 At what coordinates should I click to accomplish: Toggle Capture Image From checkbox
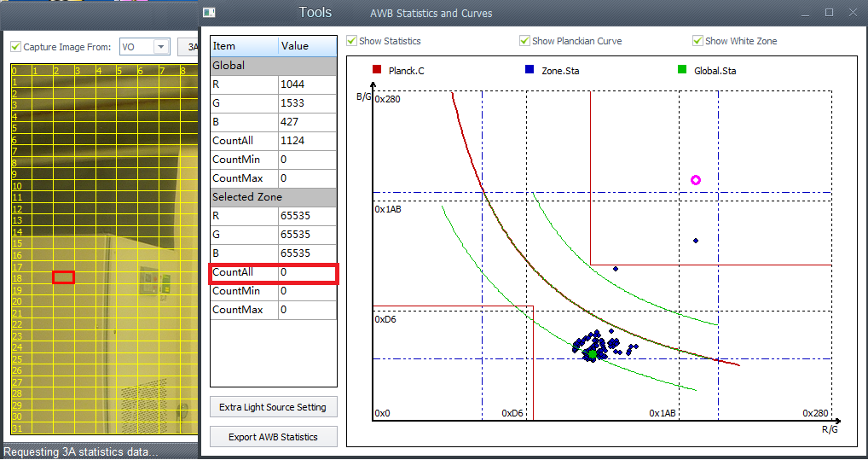[x=15, y=47]
